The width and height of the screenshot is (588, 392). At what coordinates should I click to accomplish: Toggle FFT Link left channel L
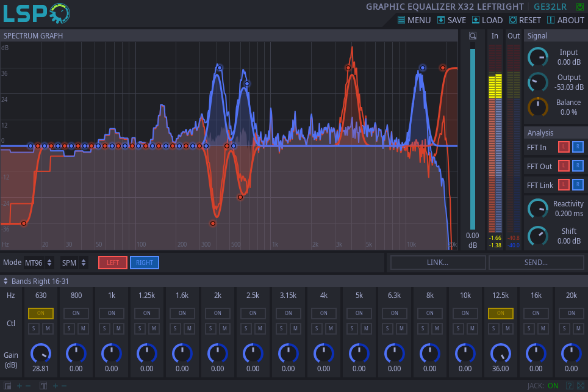[x=564, y=185]
